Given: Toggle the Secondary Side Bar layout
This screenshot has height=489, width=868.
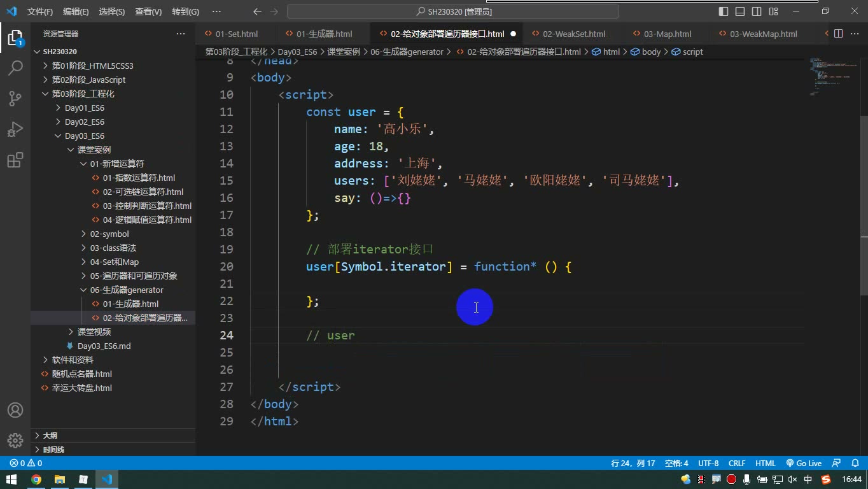Looking at the screenshot, I should click(x=757, y=11).
